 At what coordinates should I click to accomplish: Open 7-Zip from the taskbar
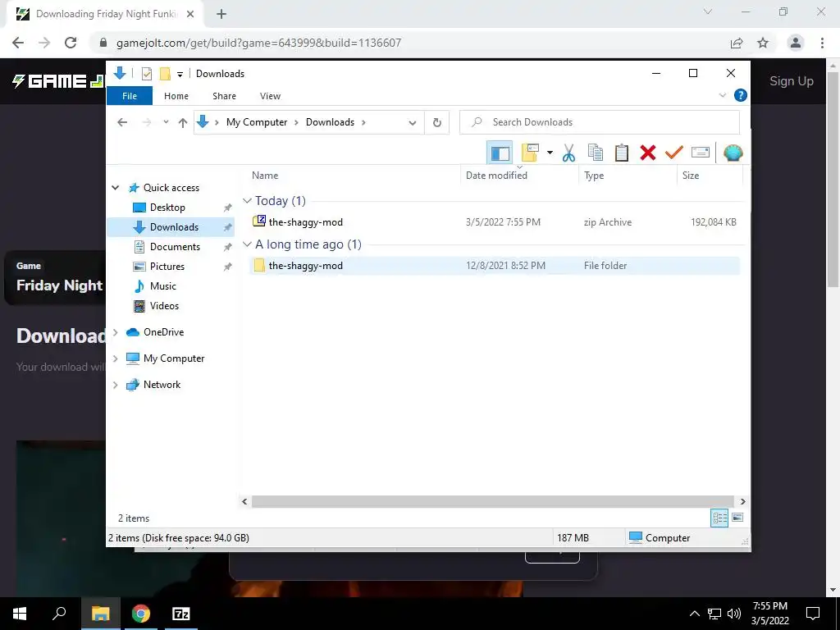[181, 614]
